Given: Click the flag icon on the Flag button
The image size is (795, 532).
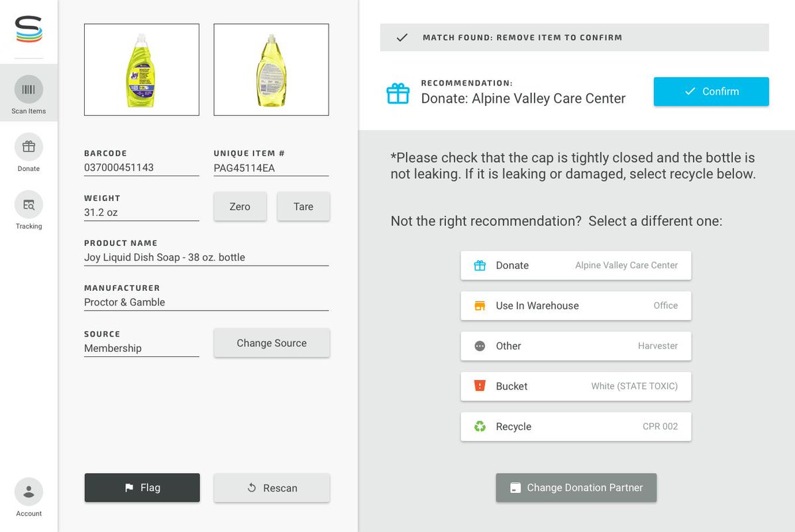Looking at the screenshot, I should (x=129, y=488).
